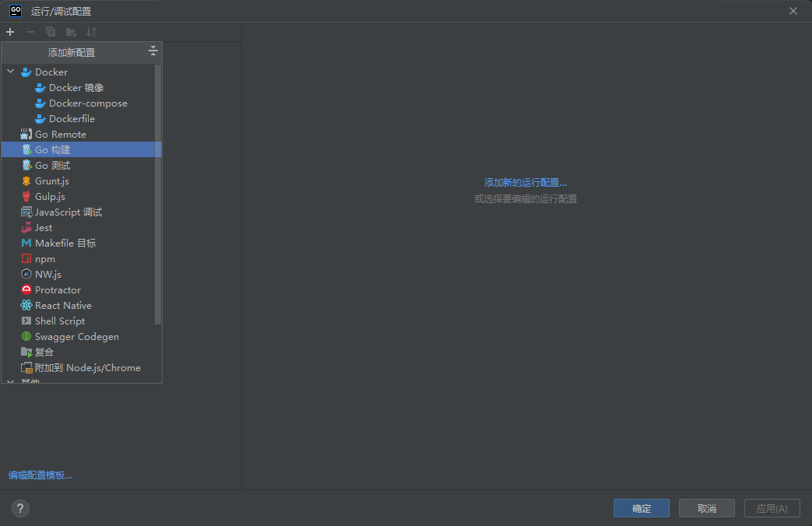Viewport: 812px width, 526px height.
Task: Click the React Native atom icon
Action: [x=26, y=305]
